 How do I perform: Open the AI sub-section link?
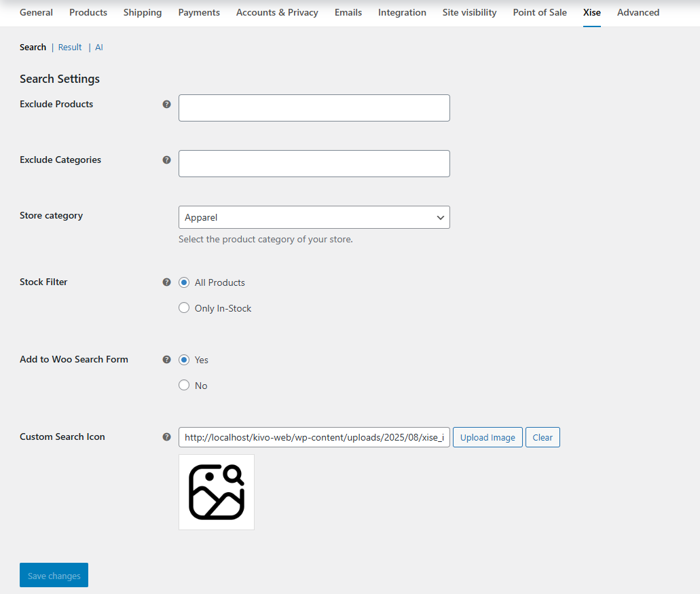tap(99, 48)
